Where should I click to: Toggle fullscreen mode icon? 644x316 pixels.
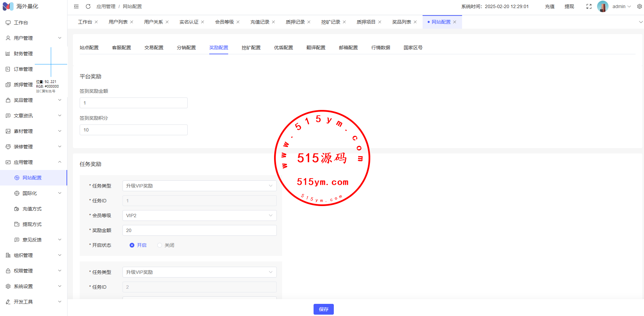click(x=589, y=6)
